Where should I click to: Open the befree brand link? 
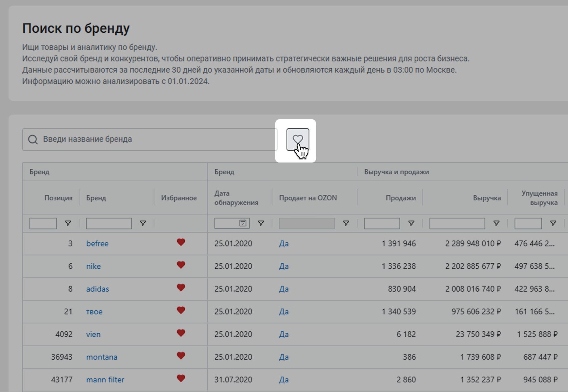[97, 243]
